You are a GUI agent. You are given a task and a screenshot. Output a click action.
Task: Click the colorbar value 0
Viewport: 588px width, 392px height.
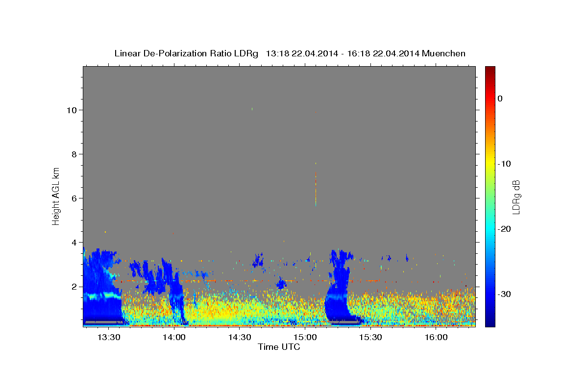coord(500,98)
